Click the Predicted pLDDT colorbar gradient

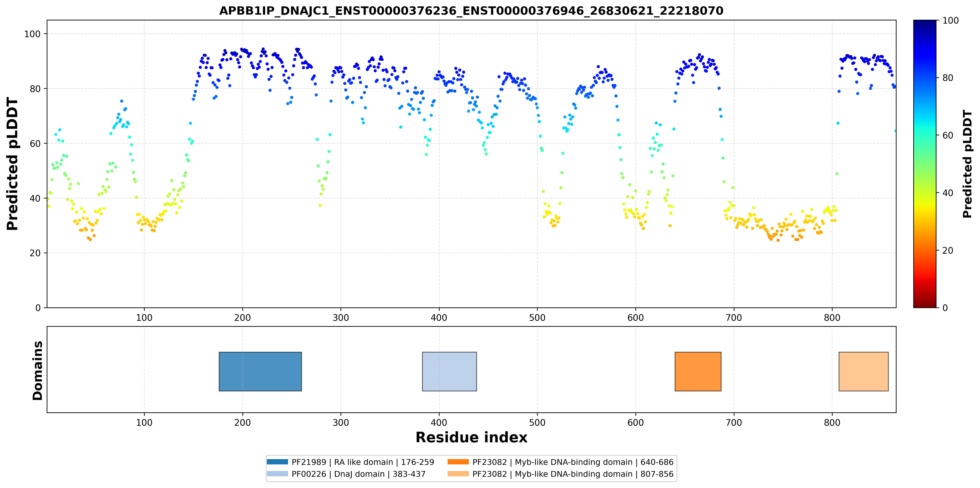(x=925, y=164)
